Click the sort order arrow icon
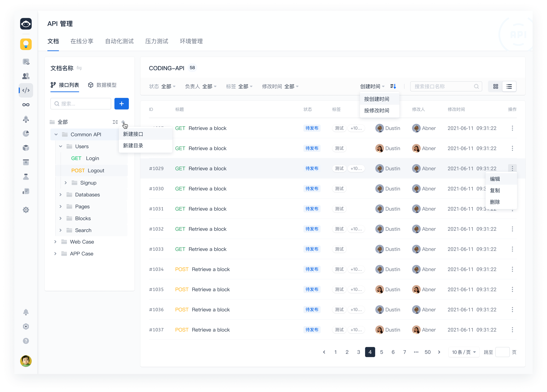 pos(393,86)
